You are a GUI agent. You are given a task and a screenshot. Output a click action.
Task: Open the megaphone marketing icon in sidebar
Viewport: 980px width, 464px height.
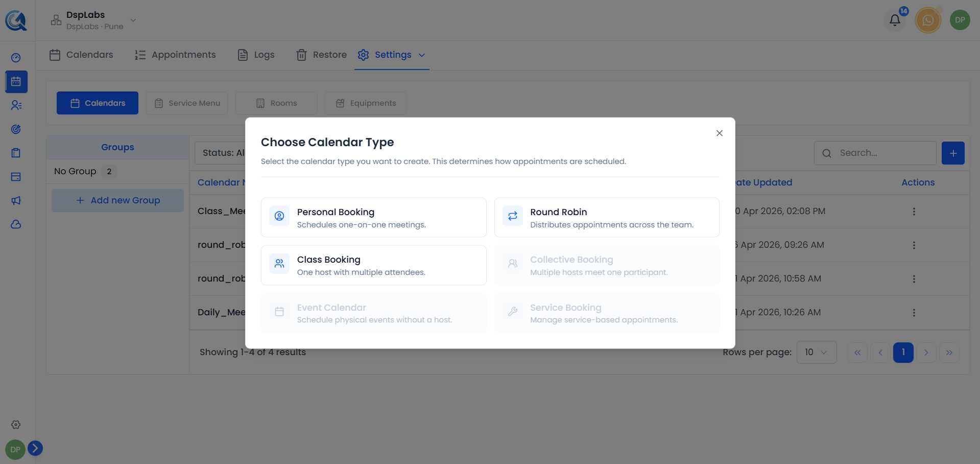tap(16, 200)
